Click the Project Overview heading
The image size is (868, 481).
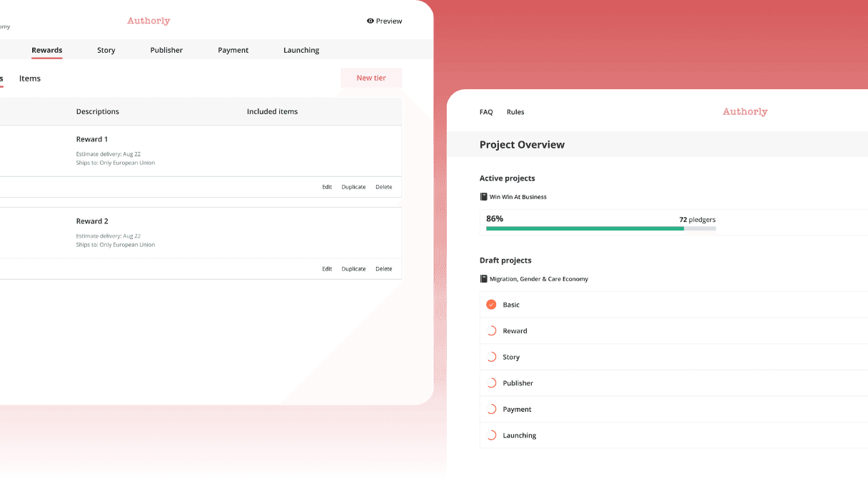522,145
